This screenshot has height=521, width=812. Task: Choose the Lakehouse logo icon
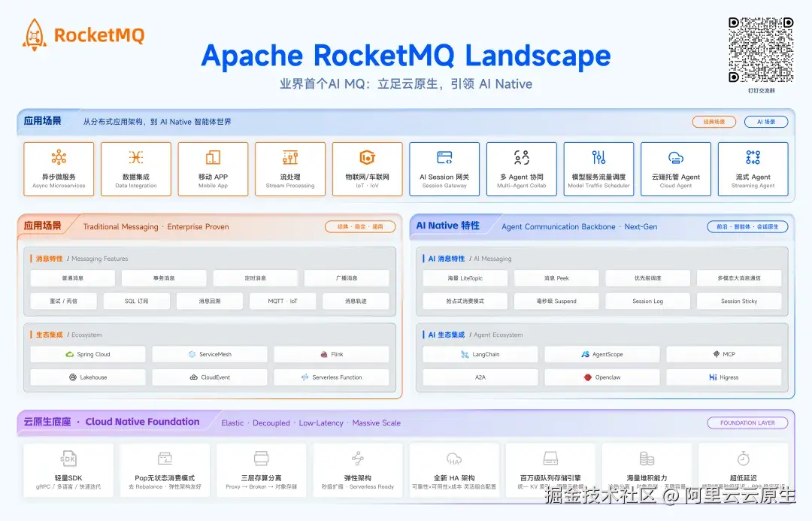click(73, 377)
